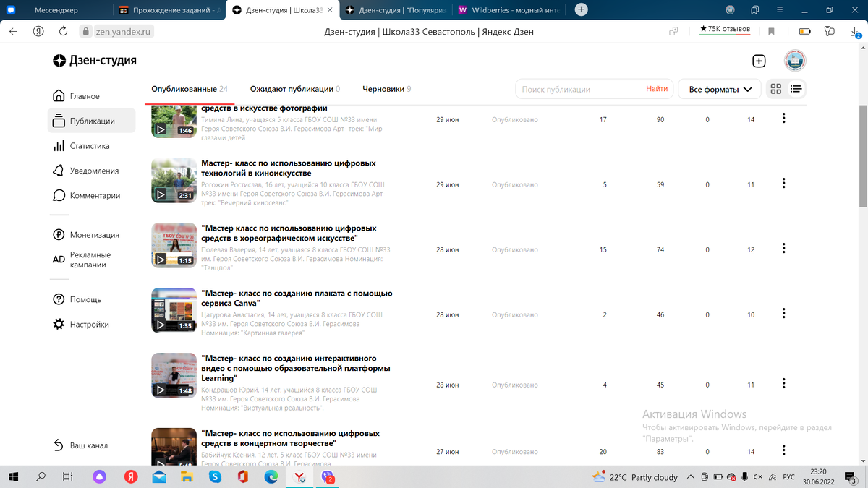Open Microsoft Edge from the taskbar
Viewport: 868px width, 488px height.
pos(271,477)
